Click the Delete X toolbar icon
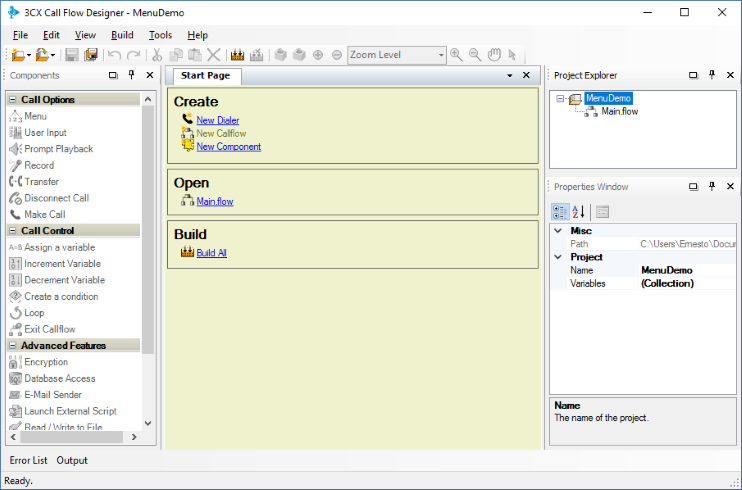The height and width of the screenshot is (490, 742). (214, 55)
